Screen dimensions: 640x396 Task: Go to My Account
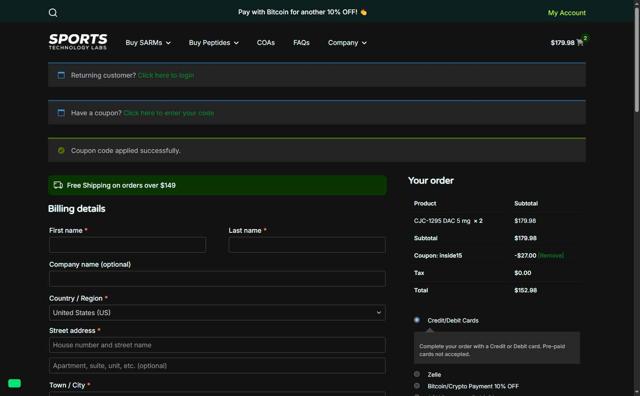click(567, 13)
